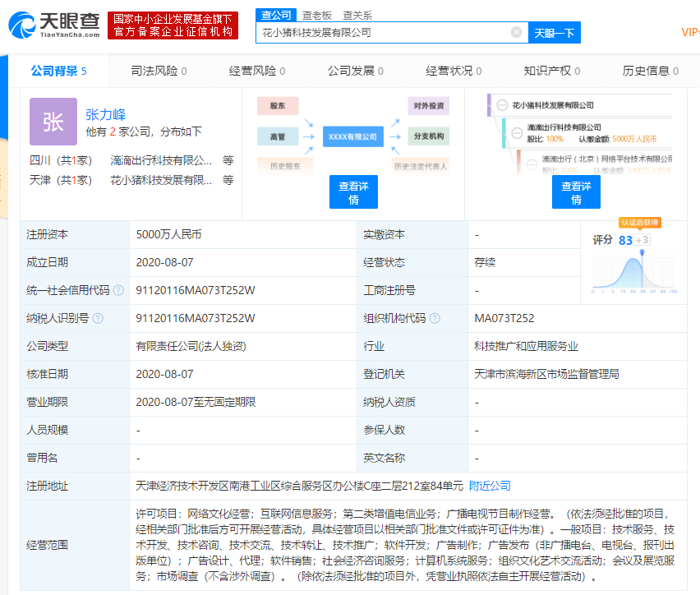The width and height of the screenshot is (700, 595).
Task: Open the 附近公司 link
Action: tap(490, 486)
